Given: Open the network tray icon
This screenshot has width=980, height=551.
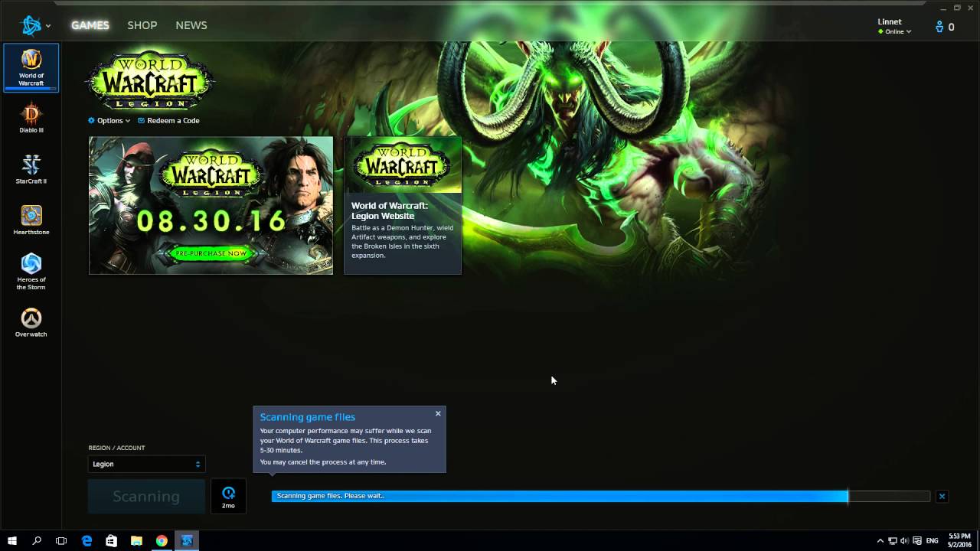Looking at the screenshot, I should click(893, 540).
